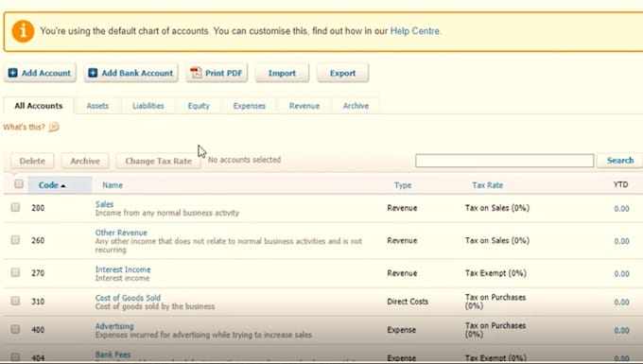This screenshot has width=643, height=364.
Task: Sort by the Tax Rate column header
Action: [x=487, y=185]
